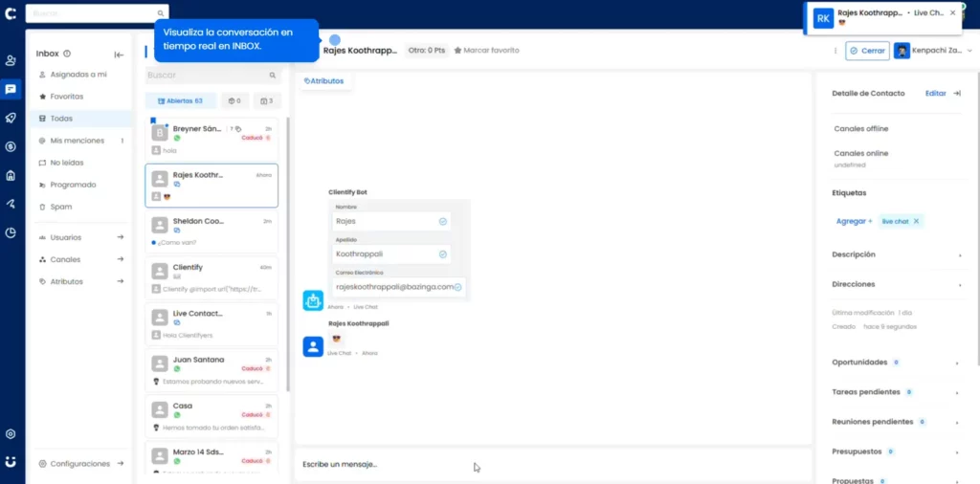
Task: Click the magnifier in top search bar
Action: tap(161, 13)
